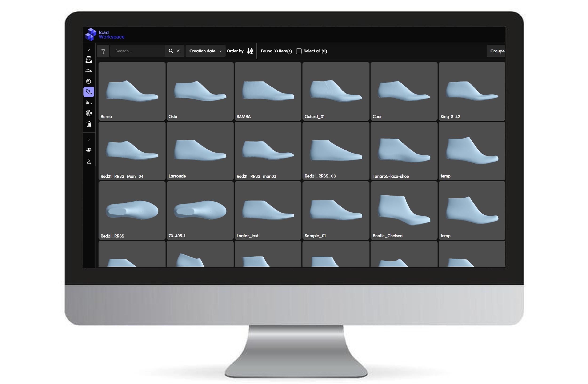Select the highlighted shoe lasts tool
The image size is (588, 384).
click(x=89, y=92)
